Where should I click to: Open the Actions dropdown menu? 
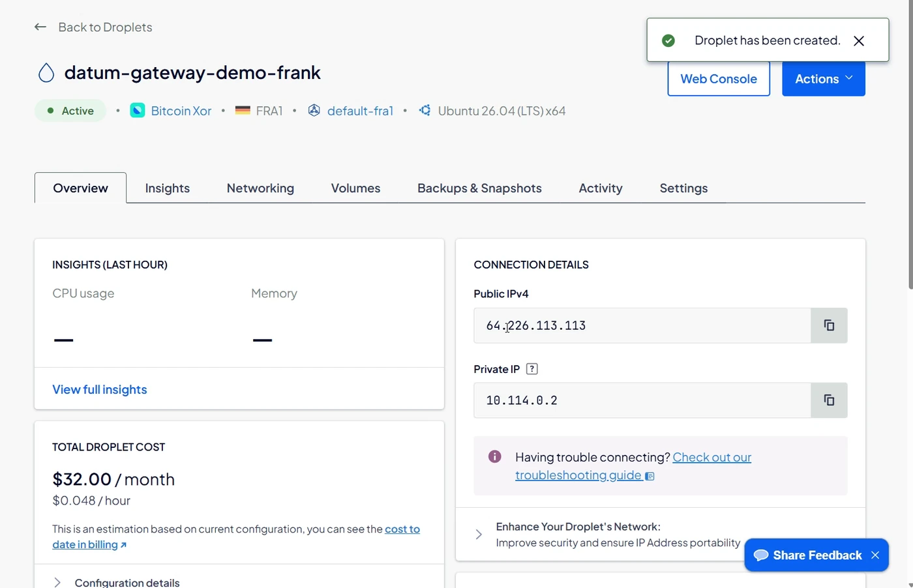point(824,79)
